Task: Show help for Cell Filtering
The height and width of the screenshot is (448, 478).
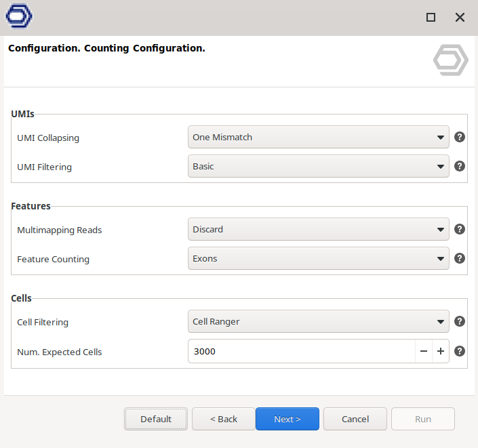Action: (459, 321)
